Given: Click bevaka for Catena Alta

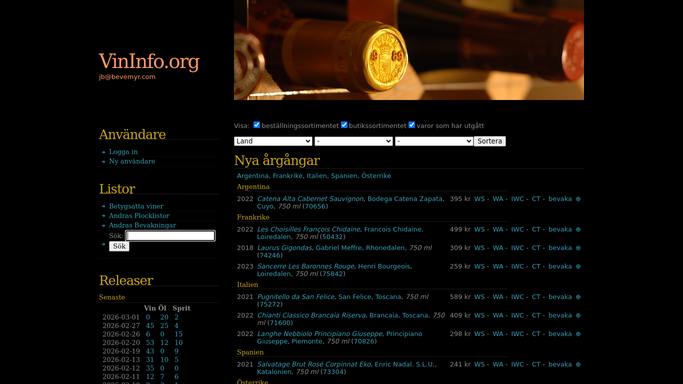Looking at the screenshot, I should (560, 199).
